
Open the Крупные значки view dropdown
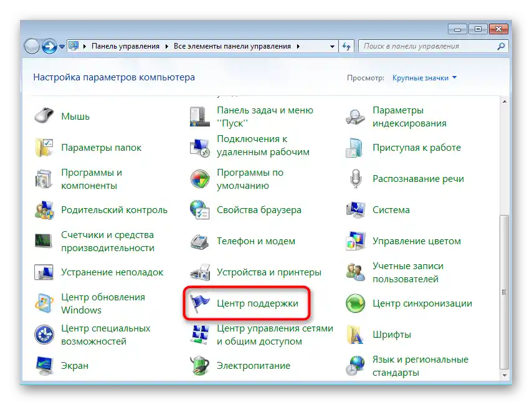[424, 78]
